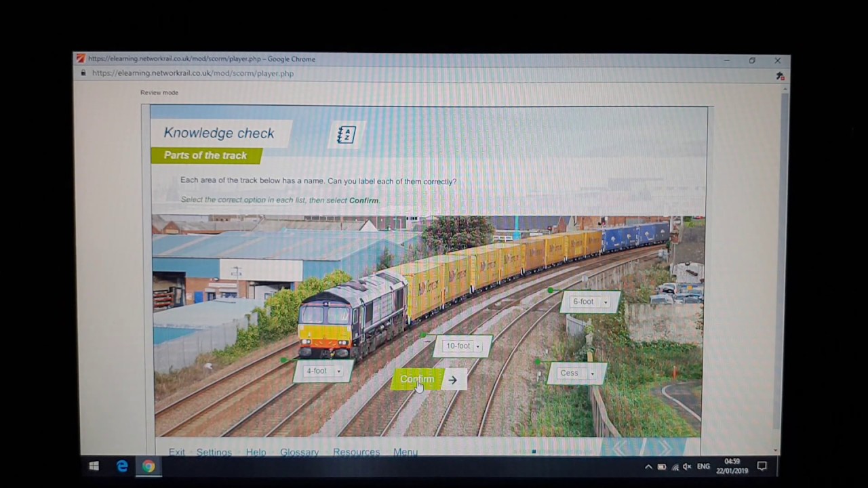Launch Internet Explorer from taskbar
This screenshot has height=488, width=868.
click(x=122, y=466)
